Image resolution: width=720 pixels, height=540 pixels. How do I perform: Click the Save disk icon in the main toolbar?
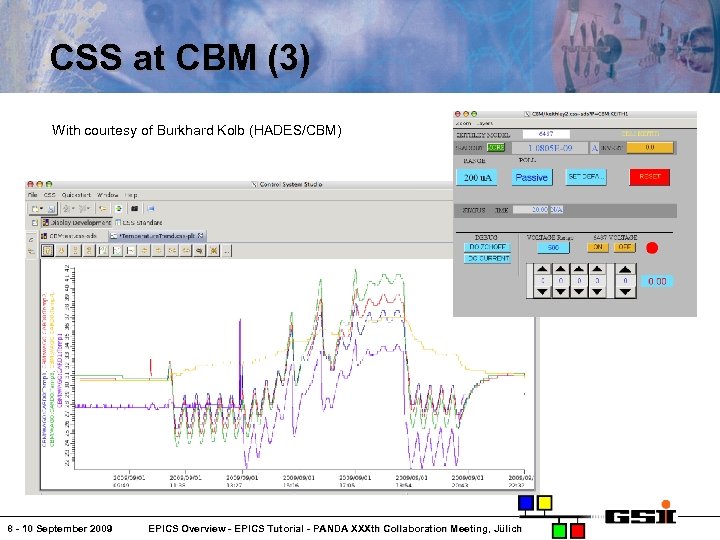(x=51, y=209)
